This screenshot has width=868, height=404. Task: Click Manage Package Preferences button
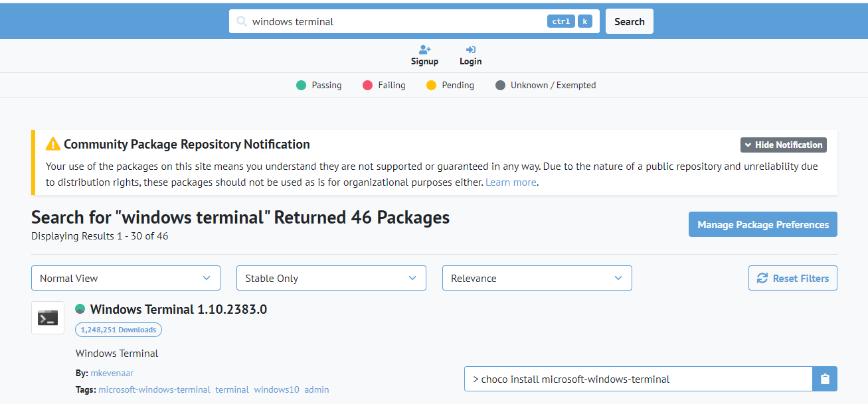763,224
